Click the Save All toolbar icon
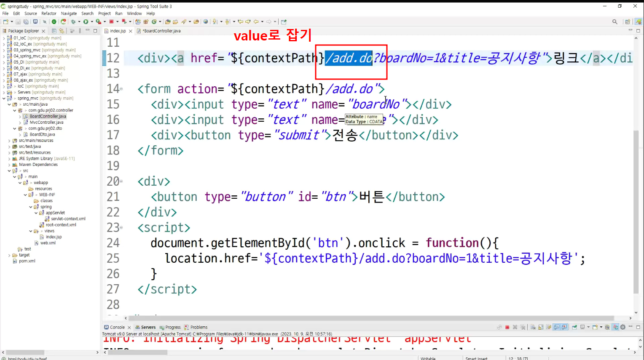Viewport: 644px width, 360px height. click(26, 21)
